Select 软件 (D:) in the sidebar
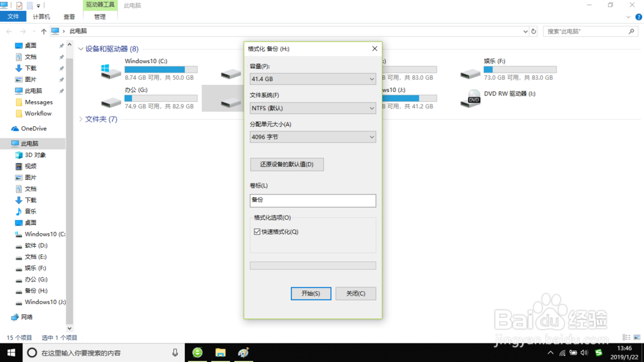644x362 pixels. click(35, 245)
